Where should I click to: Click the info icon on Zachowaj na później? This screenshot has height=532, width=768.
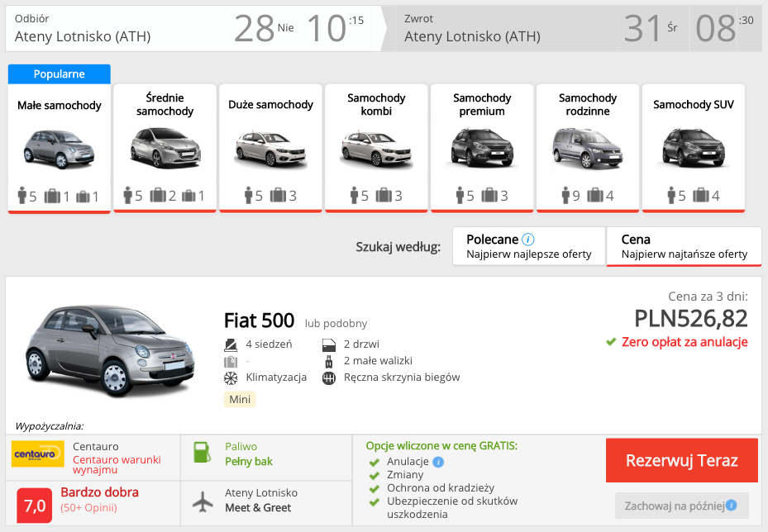731,506
